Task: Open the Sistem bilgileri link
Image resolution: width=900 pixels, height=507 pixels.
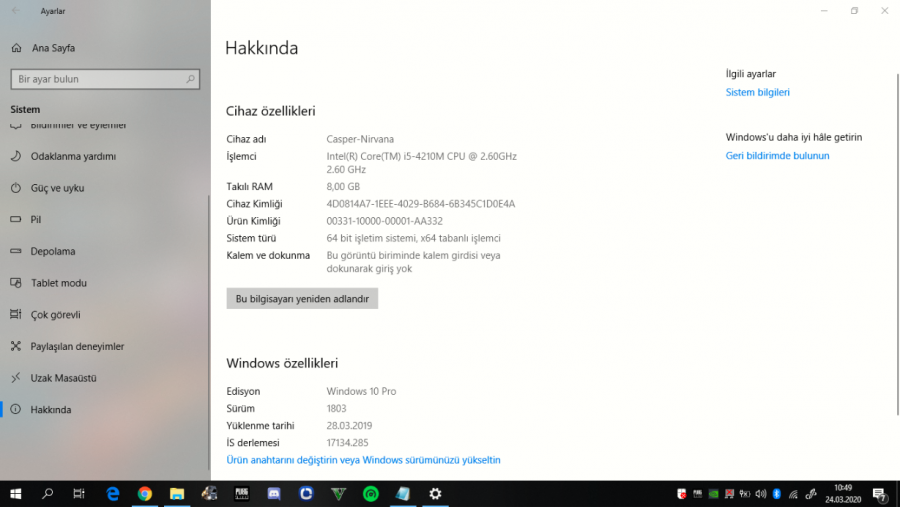Action: click(x=757, y=92)
